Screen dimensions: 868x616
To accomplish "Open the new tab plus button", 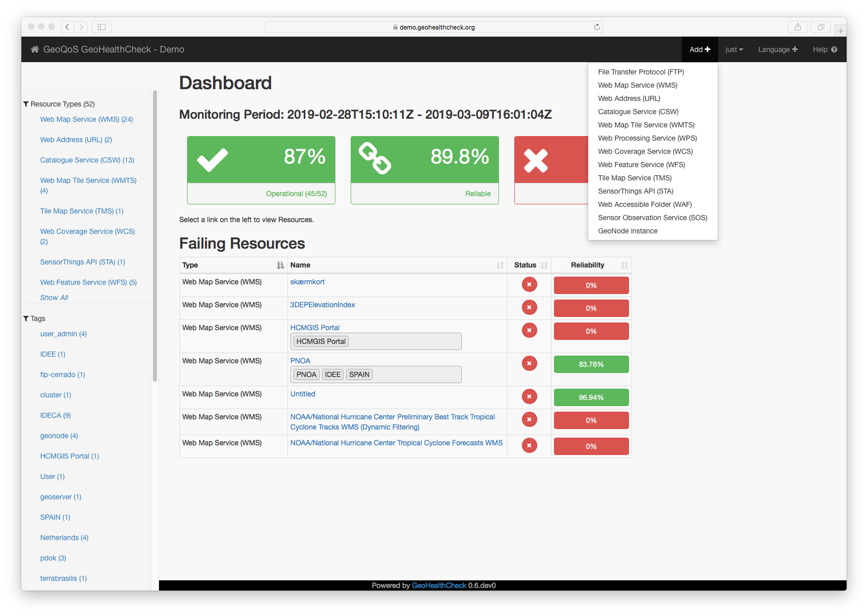I will pyautogui.click(x=840, y=31).
